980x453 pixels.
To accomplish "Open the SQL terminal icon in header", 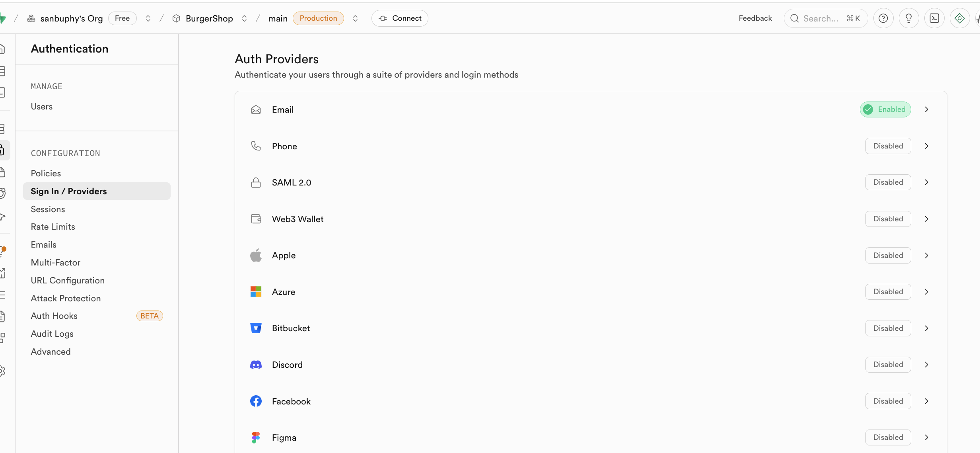I will pyautogui.click(x=934, y=18).
